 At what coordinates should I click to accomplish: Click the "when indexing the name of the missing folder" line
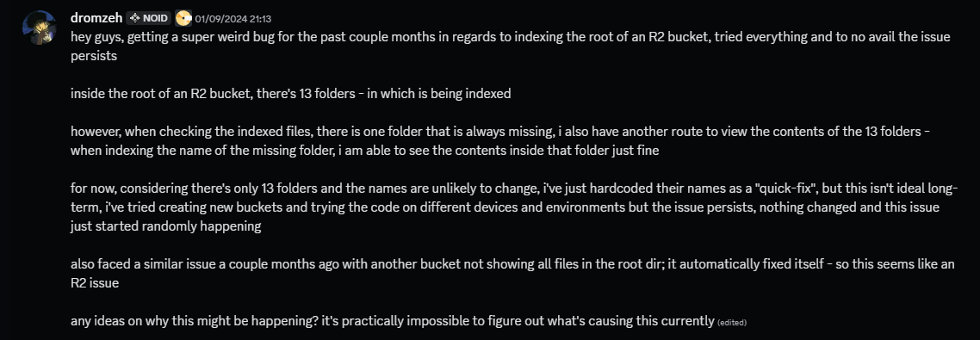click(x=364, y=151)
